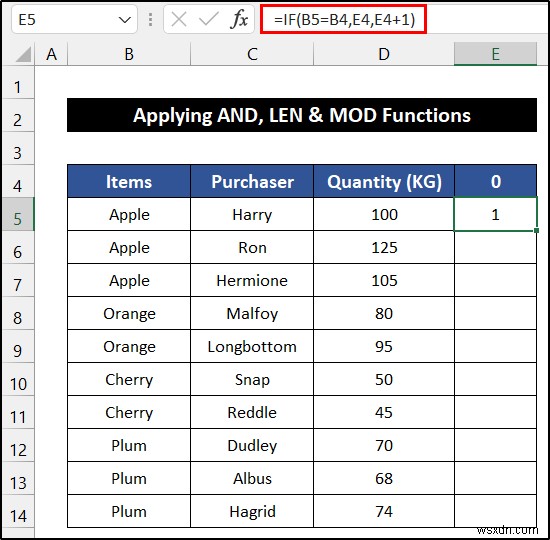Click the title cell Applying AND, LEN & MOD Functions
550x540 pixels.
302,115
